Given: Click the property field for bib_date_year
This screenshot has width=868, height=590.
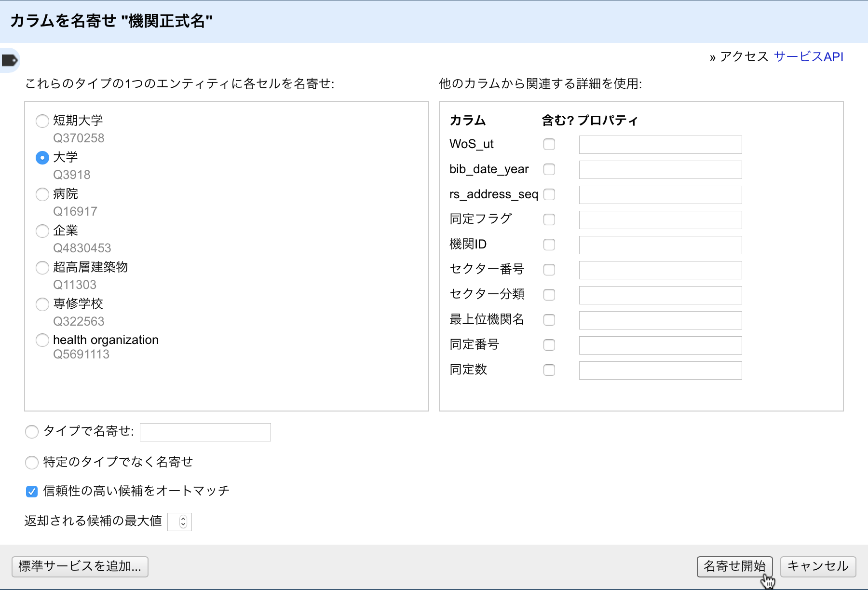Looking at the screenshot, I should 661,170.
